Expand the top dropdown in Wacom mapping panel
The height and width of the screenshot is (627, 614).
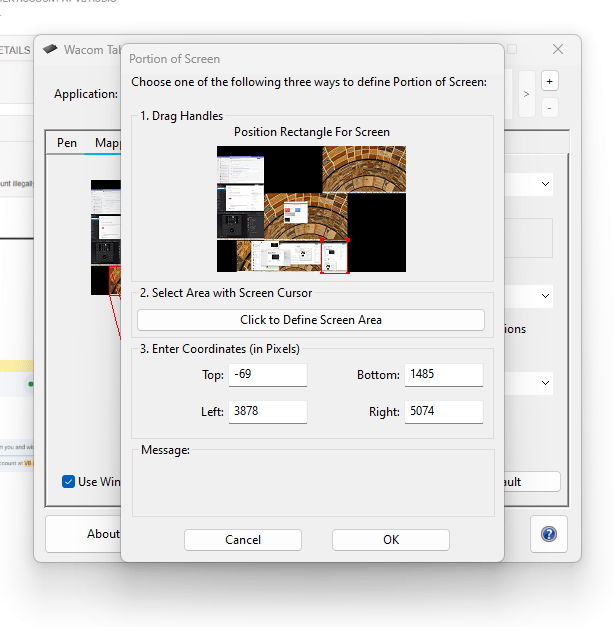tap(545, 184)
